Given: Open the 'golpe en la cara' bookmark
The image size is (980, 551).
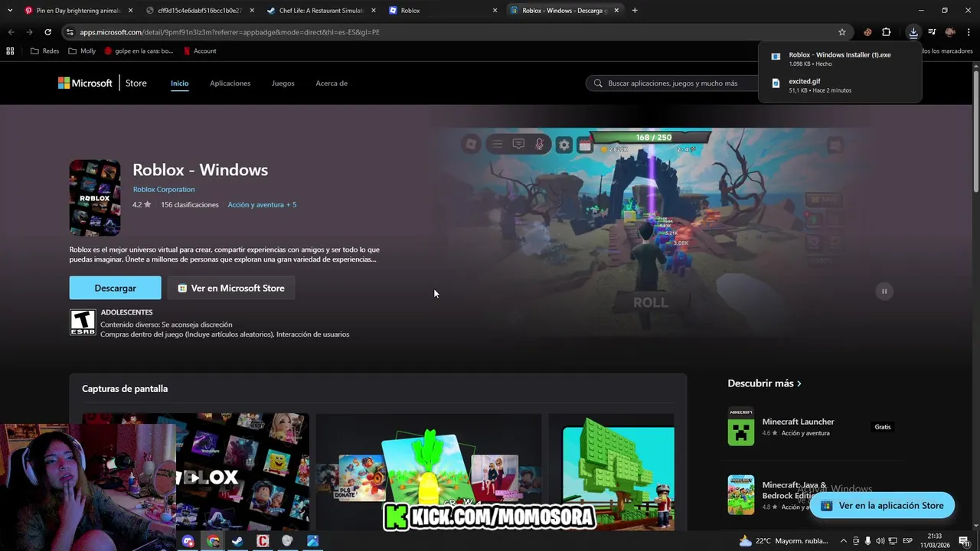Looking at the screenshot, I should coord(139,51).
